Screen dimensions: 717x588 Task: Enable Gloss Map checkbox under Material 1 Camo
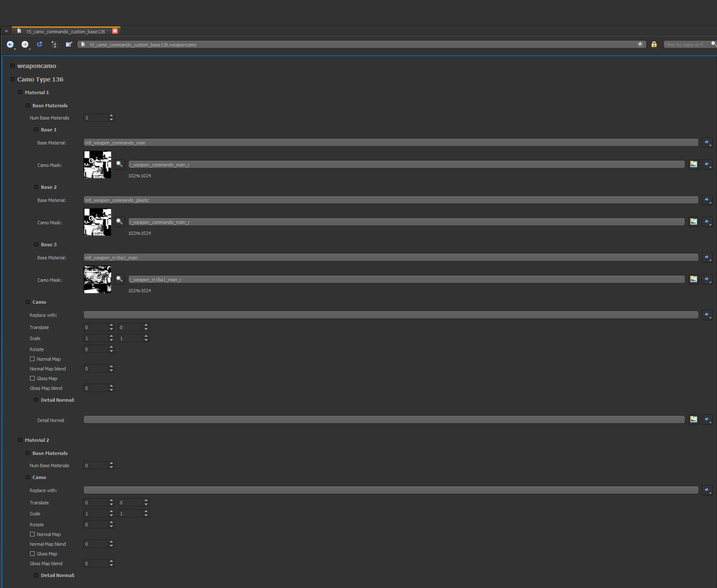tap(33, 378)
